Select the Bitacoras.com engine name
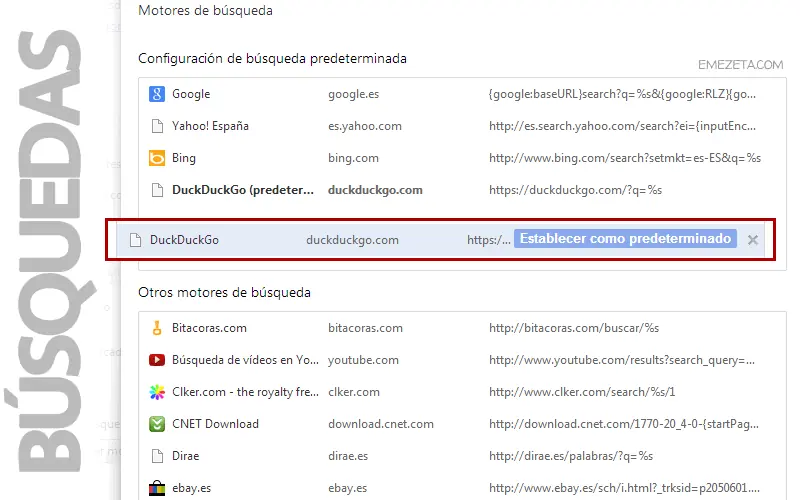Screen dimensions: 800x500 (209, 328)
